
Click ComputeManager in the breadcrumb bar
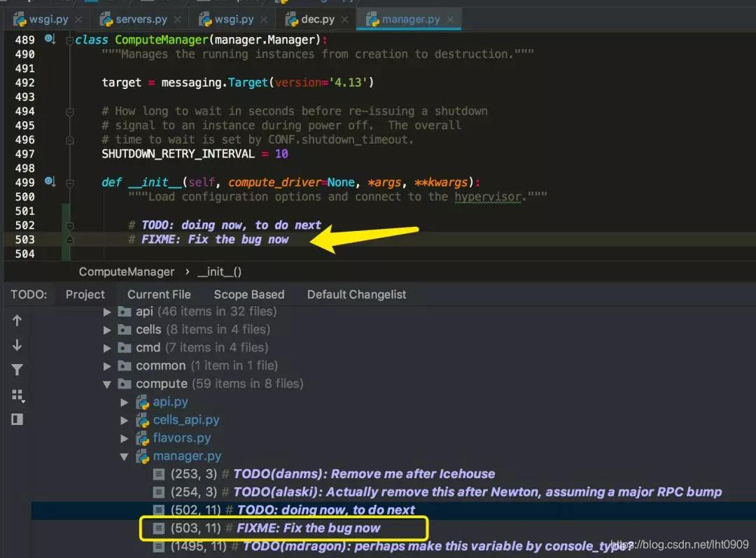click(x=126, y=272)
